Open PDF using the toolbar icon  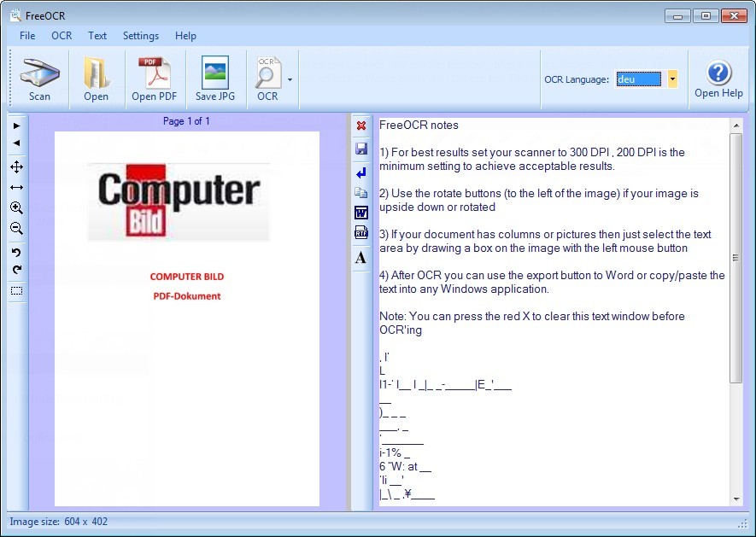click(154, 79)
